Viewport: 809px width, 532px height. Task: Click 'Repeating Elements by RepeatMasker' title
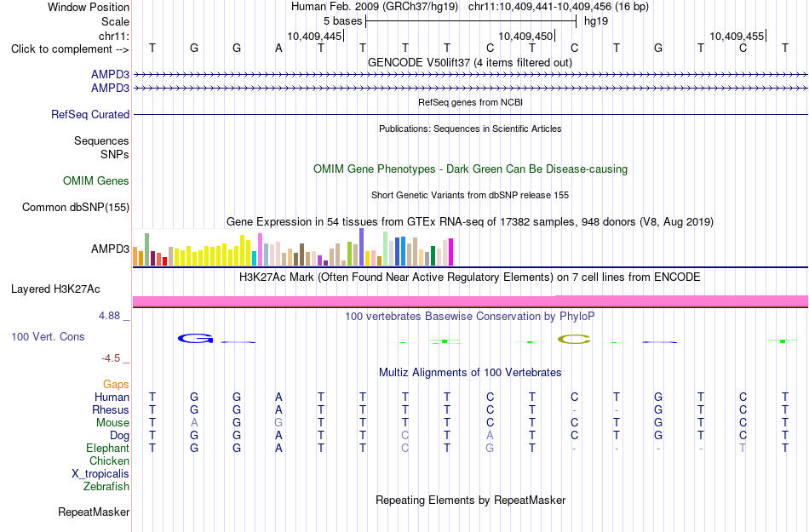pos(471,500)
